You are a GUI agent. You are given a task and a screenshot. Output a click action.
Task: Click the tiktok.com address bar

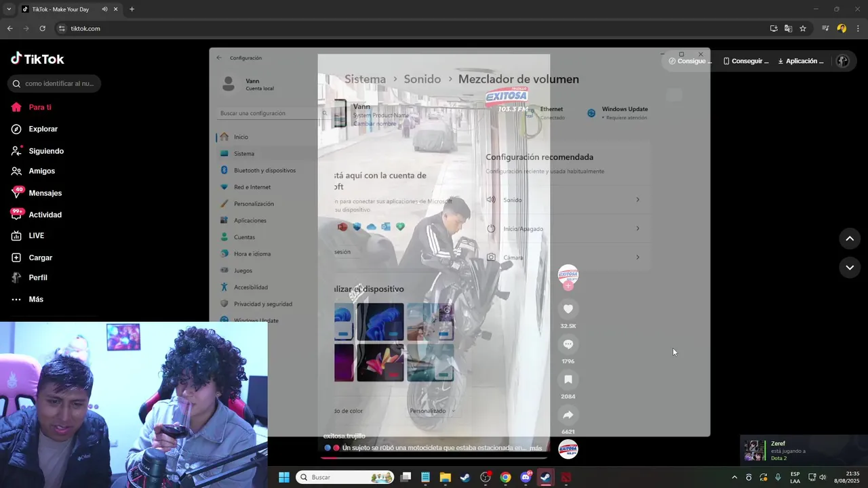pos(407,28)
